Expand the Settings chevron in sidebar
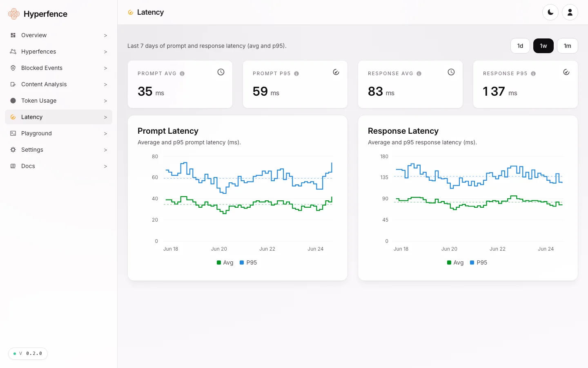The height and width of the screenshot is (368, 588). pyautogui.click(x=105, y=150)
